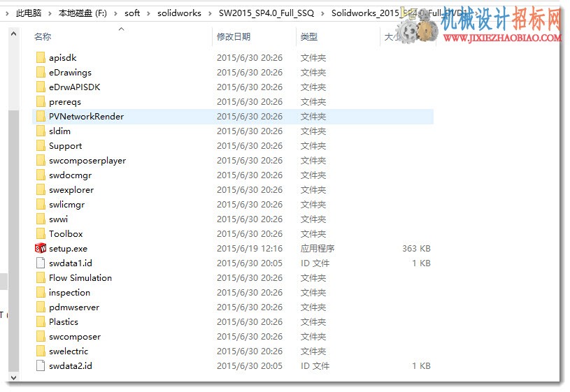Image resolution: width=570 pixels, height=392 pixels.
Task: Click the swdocmgr folder icon
Action: click(41, 175)
